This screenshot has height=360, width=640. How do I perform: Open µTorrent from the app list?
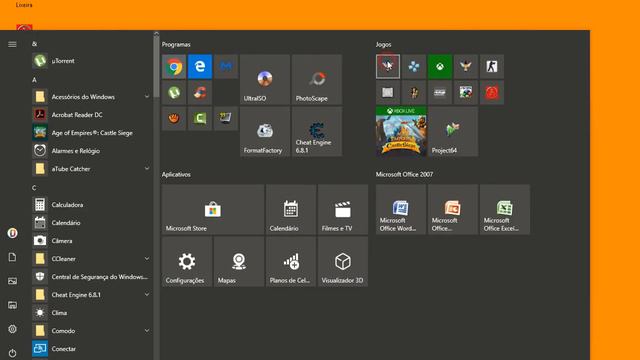tap(91, 61)
